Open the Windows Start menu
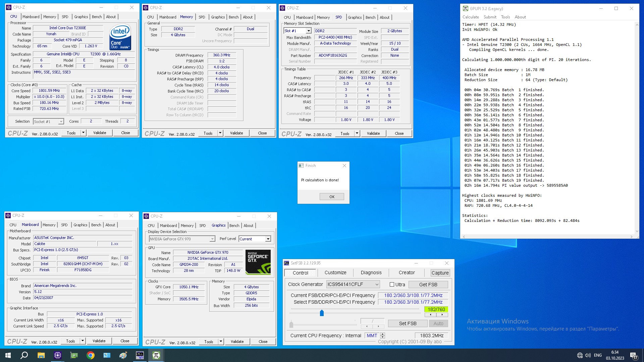 pyautogui.click(x=8, y=355)
